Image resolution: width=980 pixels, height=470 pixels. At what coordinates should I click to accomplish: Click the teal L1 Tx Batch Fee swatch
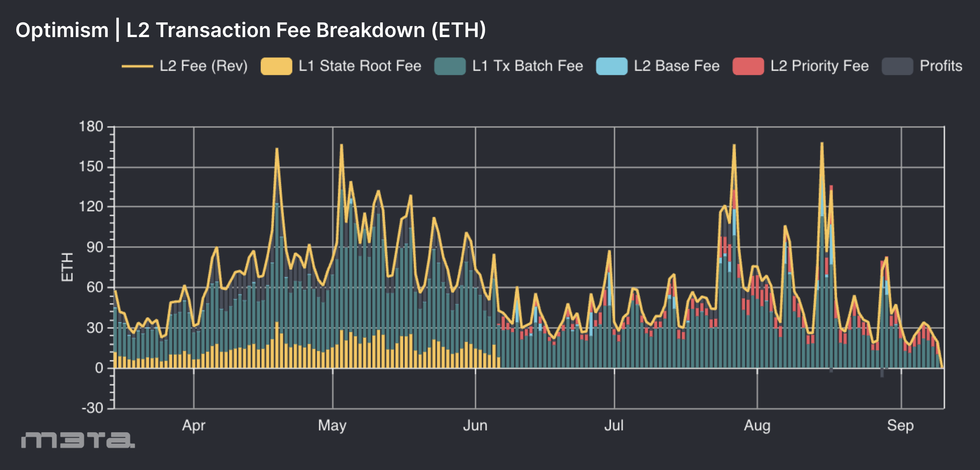(x=450, y=66)
